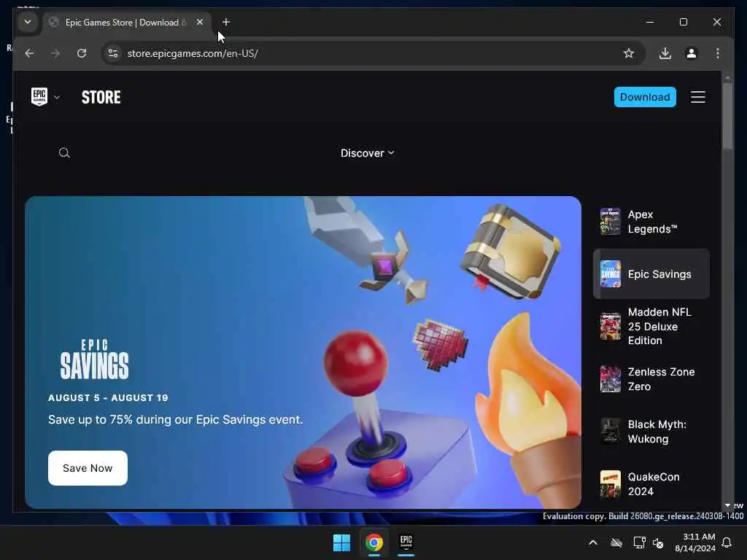Click the blue Download button

645,97
